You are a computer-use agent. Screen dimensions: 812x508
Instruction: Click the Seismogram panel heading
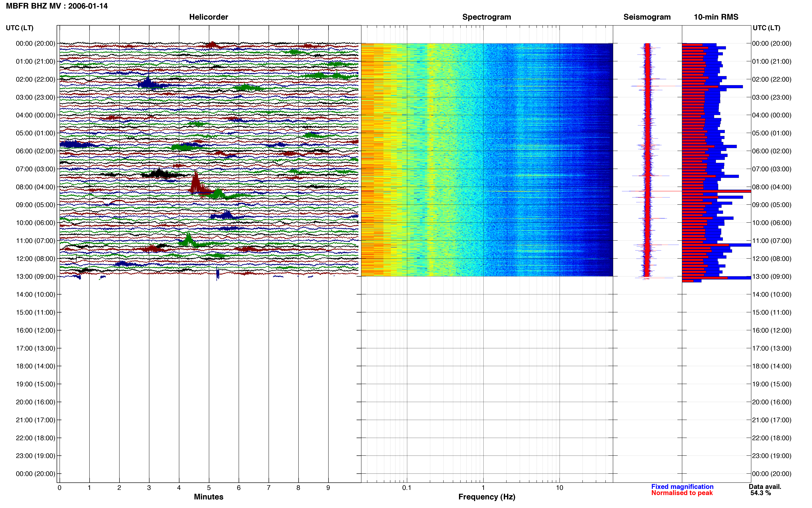(647, 17)
